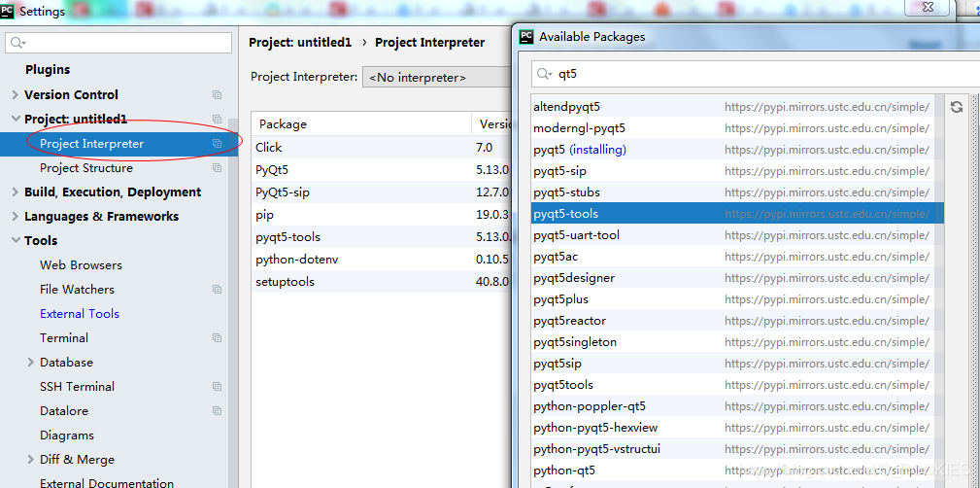The image size is (980, 488).
Task: Select pyqt5designer in Available Packages
Action: 732,278
